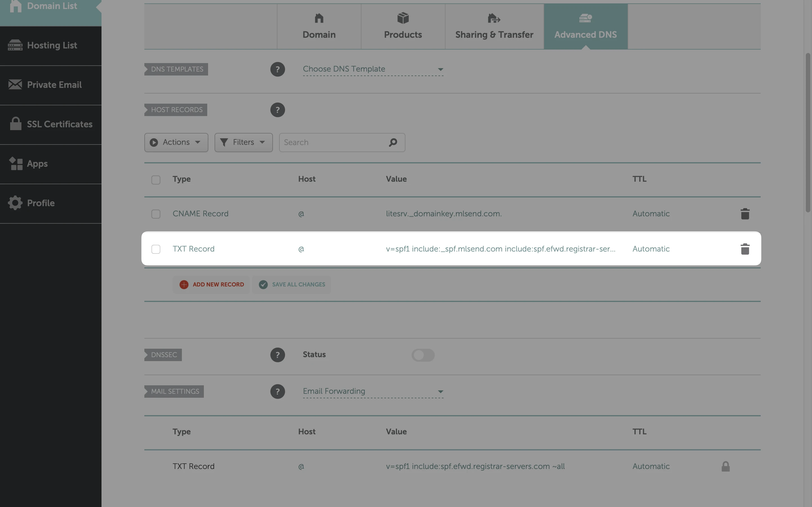Open the Filters dropdown
812x507 pixels.
coord(243,143)
